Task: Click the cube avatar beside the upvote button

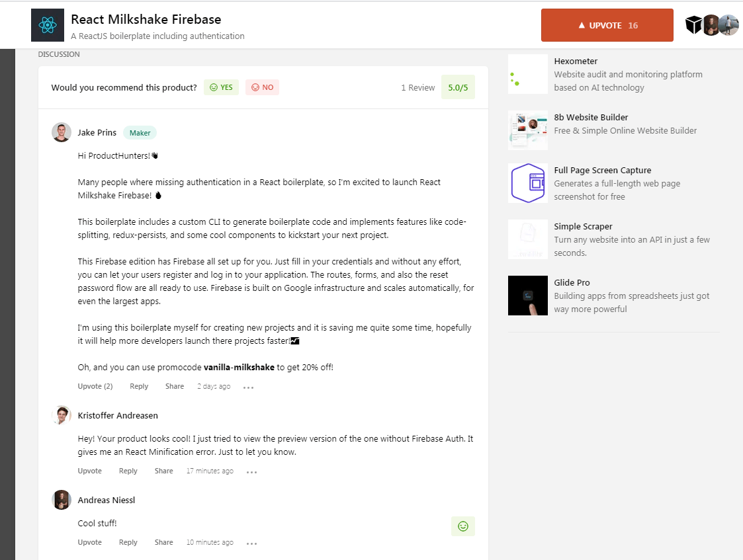Action: 694,24
